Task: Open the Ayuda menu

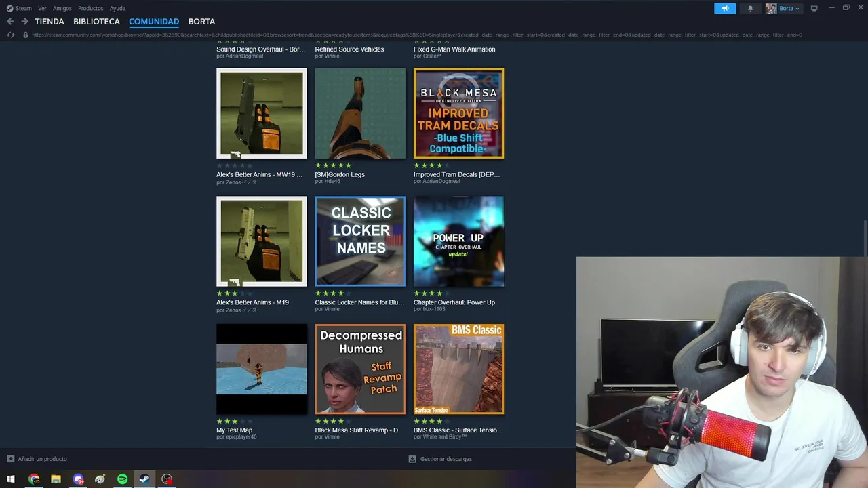Action: click(x=117, y=8)
